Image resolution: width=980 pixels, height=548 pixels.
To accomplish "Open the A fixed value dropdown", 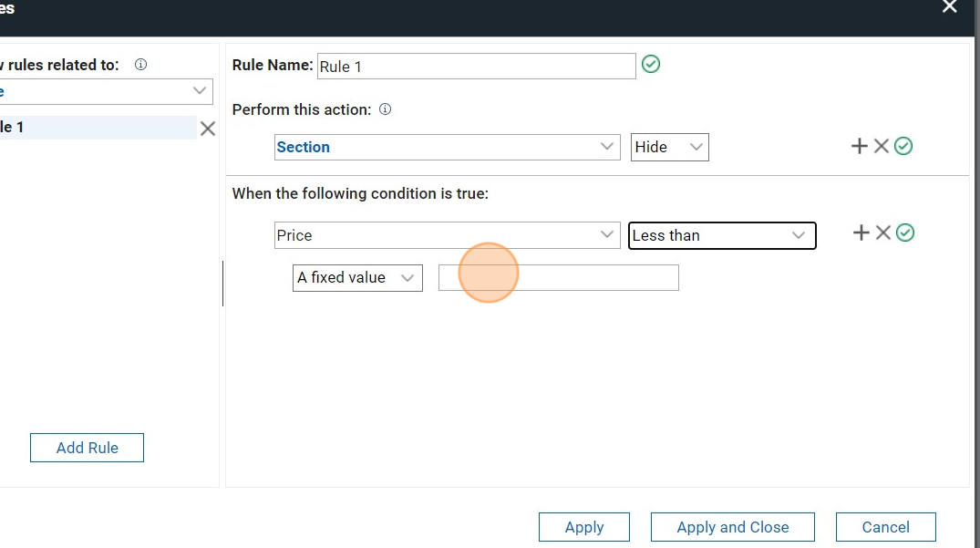I will (x=357, y=278).
